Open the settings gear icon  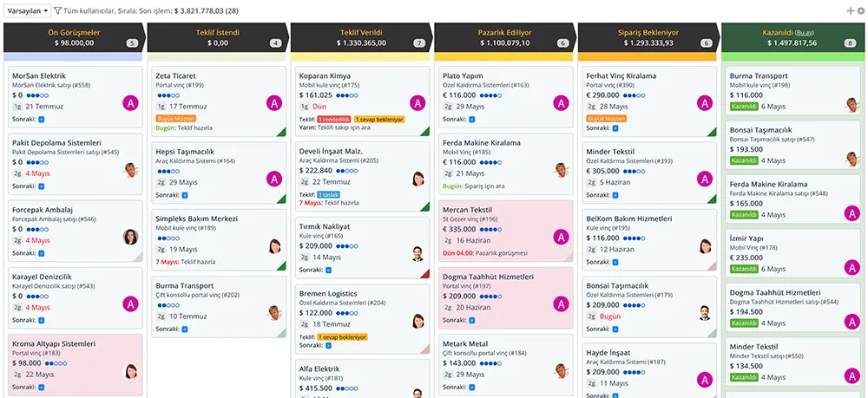coord(860,11)
